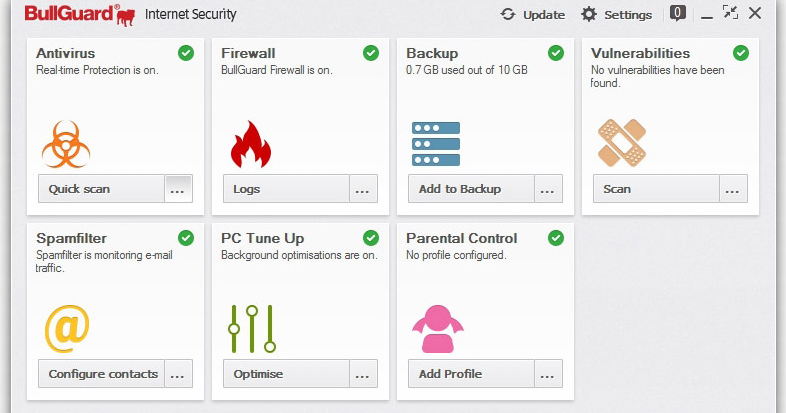
Task: Click 'Spamfilter is monitoring e-mail traffic.' text
Action: point(104,262)
